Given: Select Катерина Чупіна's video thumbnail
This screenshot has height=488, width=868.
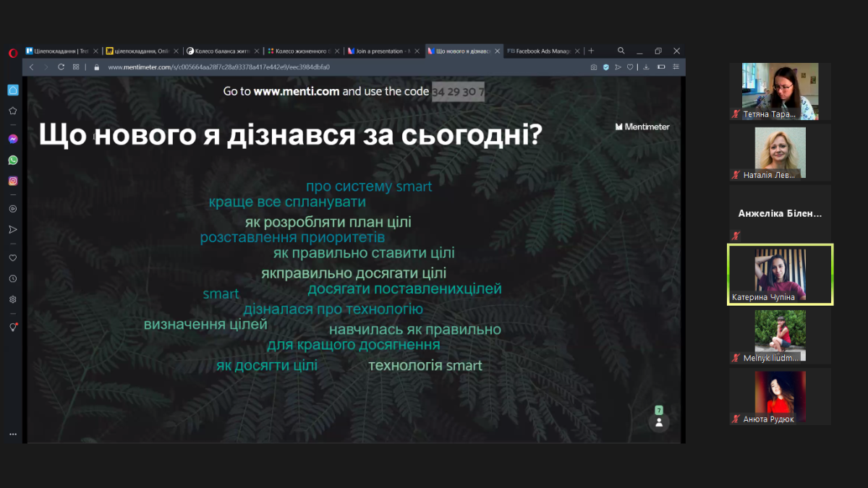Looking at the screenshot, I should click(x=780, y=274).
